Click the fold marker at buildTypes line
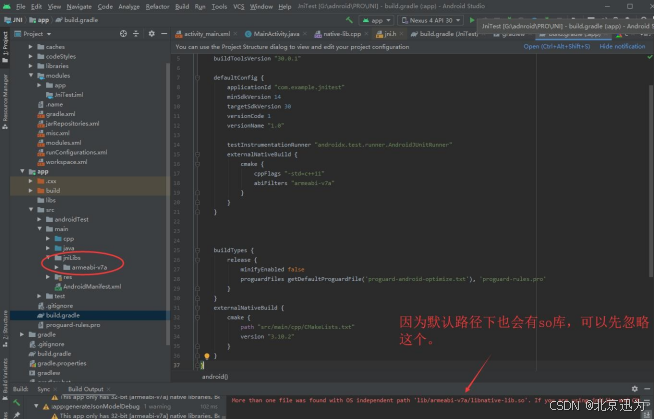The image size is (654, 420). (x=197, y=250)
